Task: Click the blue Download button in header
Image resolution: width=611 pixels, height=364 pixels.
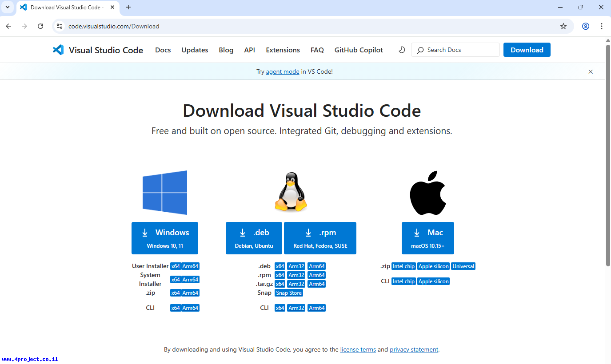Action: pyautogui.click(x=527, y=50)
